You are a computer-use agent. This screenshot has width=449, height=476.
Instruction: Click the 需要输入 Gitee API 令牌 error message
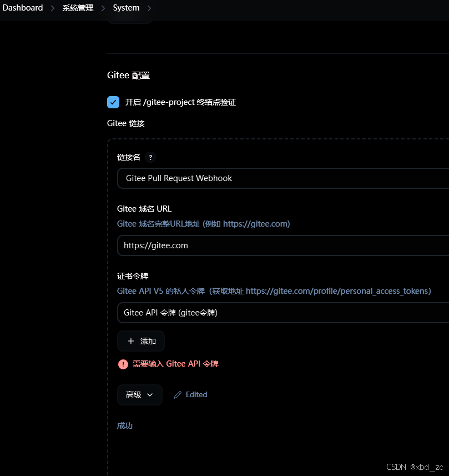tap(175, 364)
